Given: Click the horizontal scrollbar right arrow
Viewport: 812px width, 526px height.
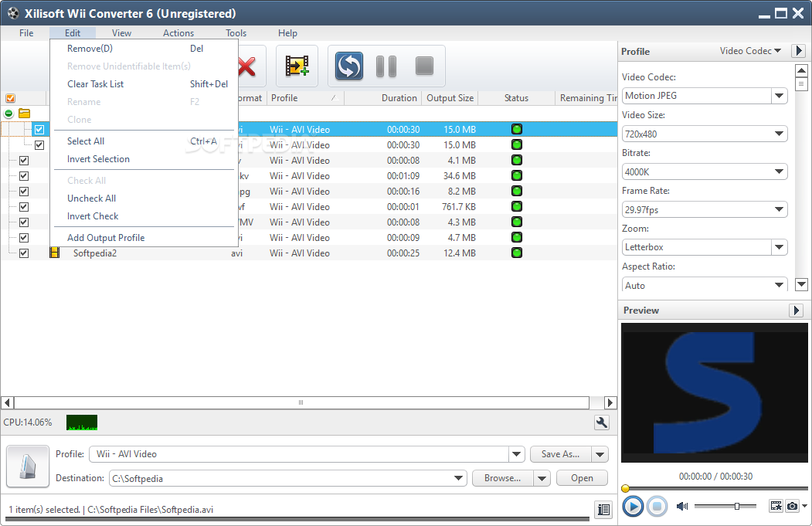Looking at the screenshot, I should click(x=610, y=402).
